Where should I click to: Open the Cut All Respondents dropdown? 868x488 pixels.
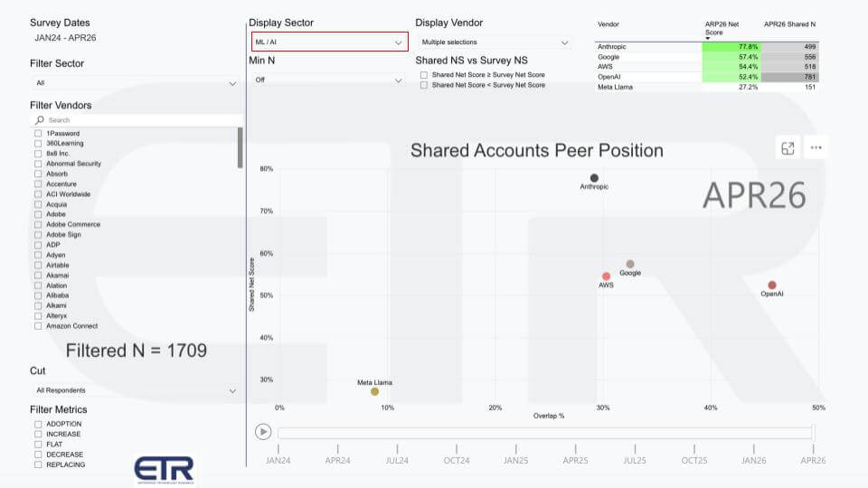pyautogui.click(x=136, y=390)
